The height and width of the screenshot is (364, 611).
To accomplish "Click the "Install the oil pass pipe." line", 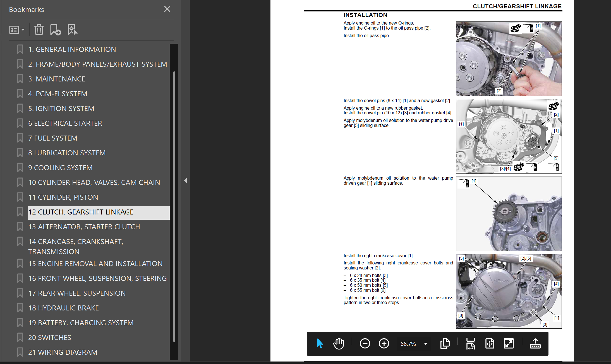I will tap(366, 36).
